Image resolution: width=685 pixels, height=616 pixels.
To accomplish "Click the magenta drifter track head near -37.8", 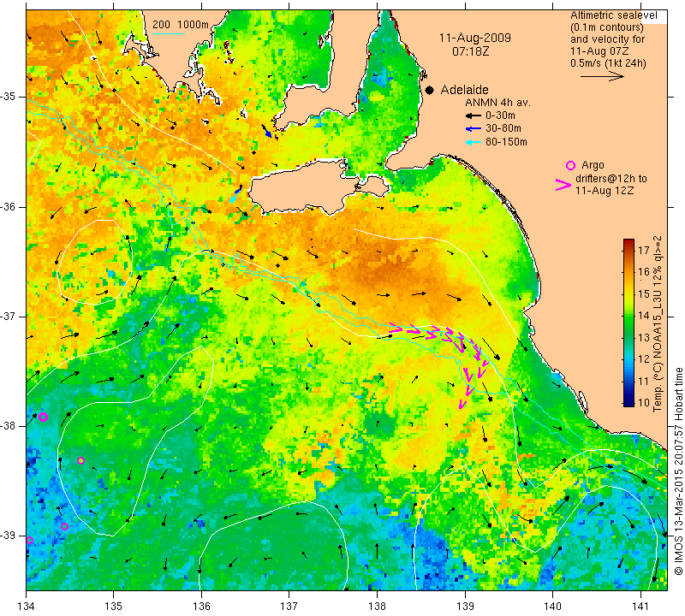I will click(x=462, y=405).
